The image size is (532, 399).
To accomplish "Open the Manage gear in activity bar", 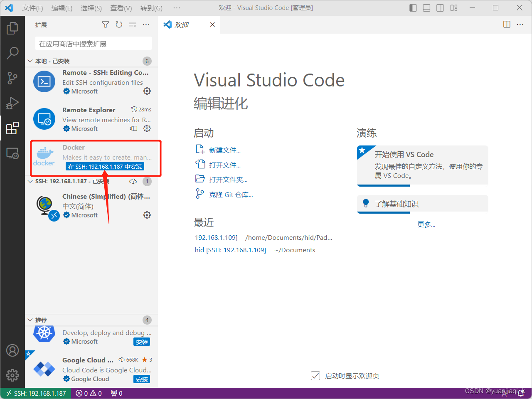I will (x=12, y=375).
